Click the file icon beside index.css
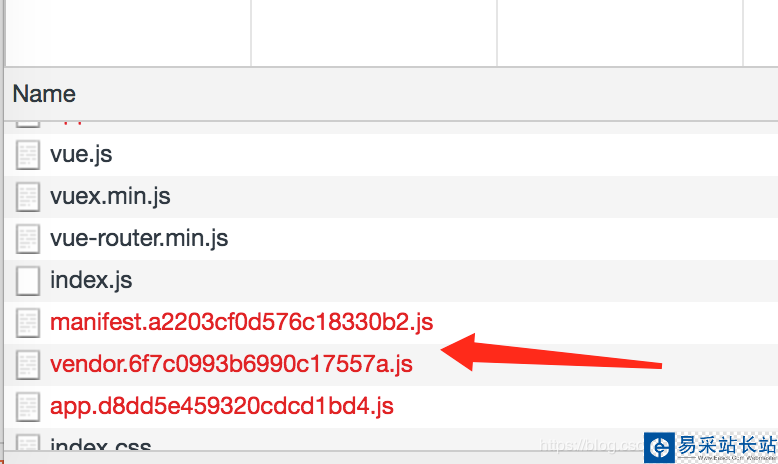778x464 pixels. [x=28, y=444]
